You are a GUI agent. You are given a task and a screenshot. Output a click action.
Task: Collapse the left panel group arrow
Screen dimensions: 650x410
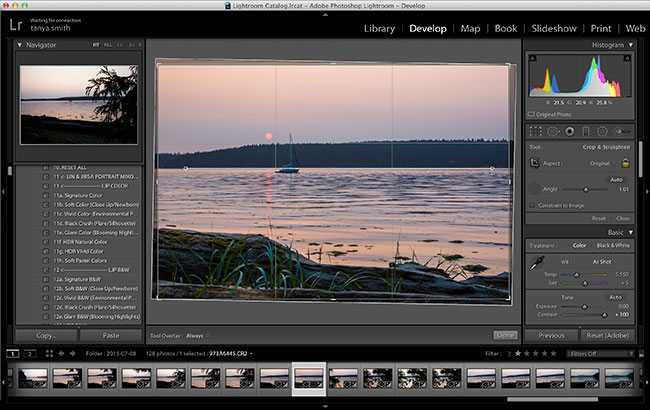coord(3,192)
